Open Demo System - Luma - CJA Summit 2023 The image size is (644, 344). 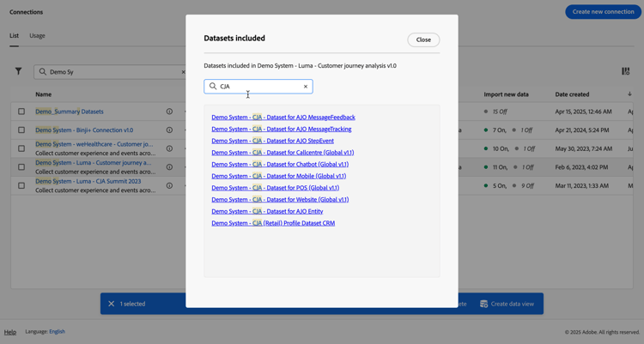pyautogui.click(x=88, y=181)
